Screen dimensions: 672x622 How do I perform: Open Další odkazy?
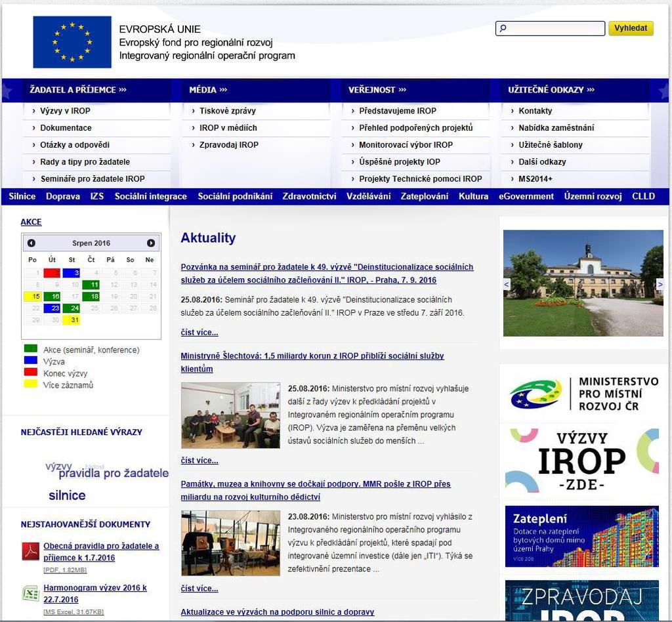pyautogui.click(x=542, y=162)
